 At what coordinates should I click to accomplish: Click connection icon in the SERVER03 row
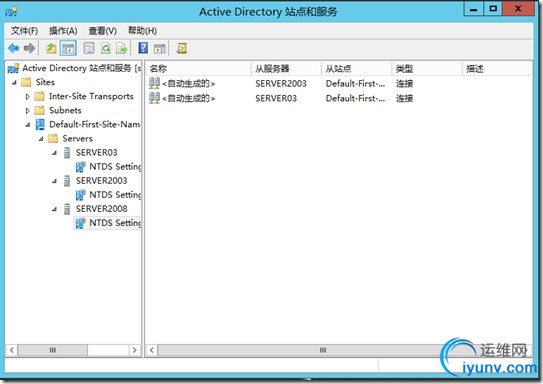point(154,98)
